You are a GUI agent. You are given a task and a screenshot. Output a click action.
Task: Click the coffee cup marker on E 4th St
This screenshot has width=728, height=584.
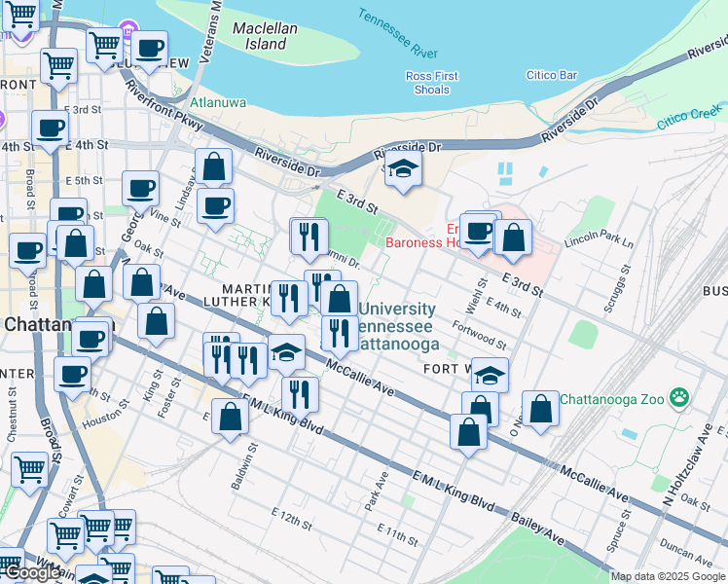[x=50, y=128]
